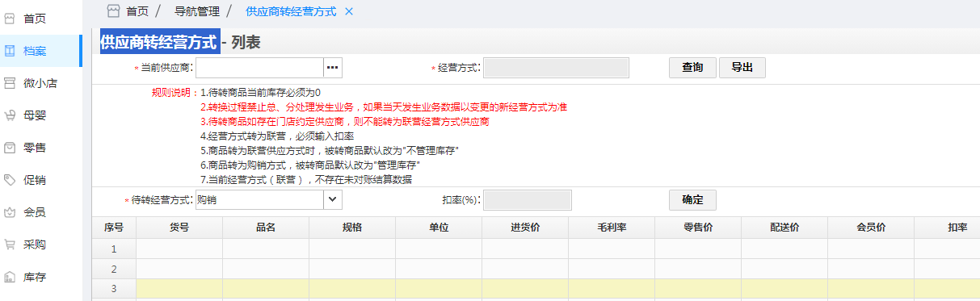Click the 进货价 column header
This screenshot has width=980, height=301.
point(525,228)
